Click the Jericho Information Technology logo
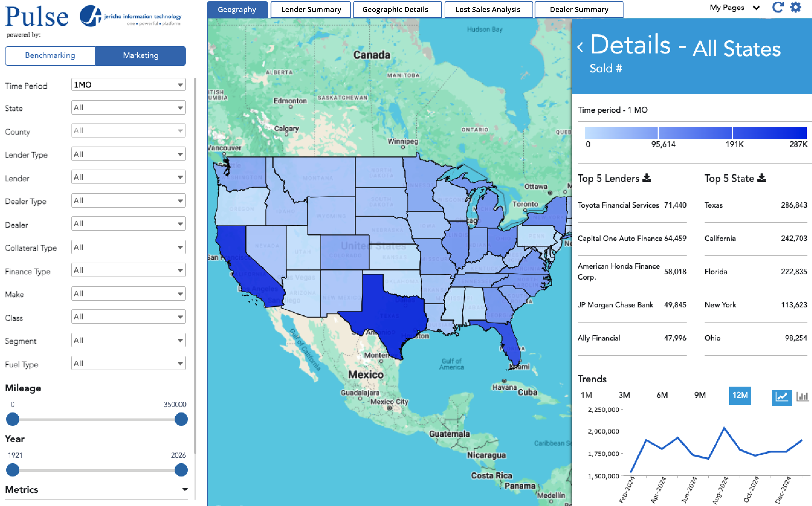 coord(130,16)
